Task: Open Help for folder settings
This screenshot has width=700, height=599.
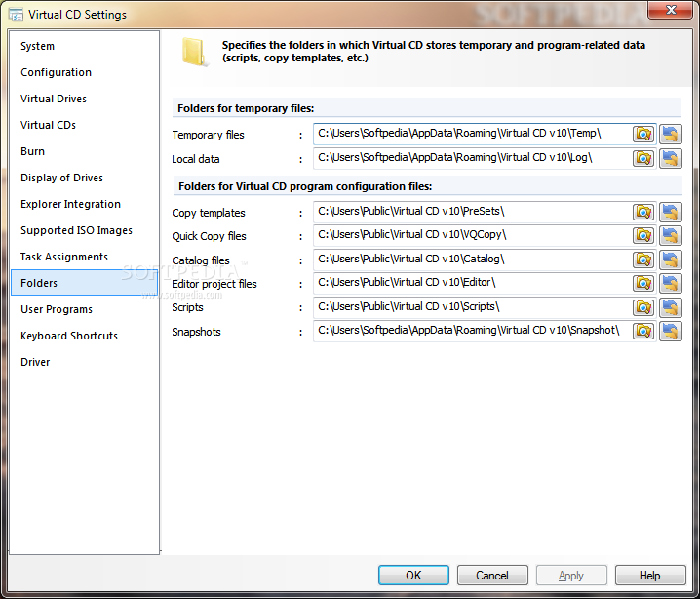Action: 650,576
